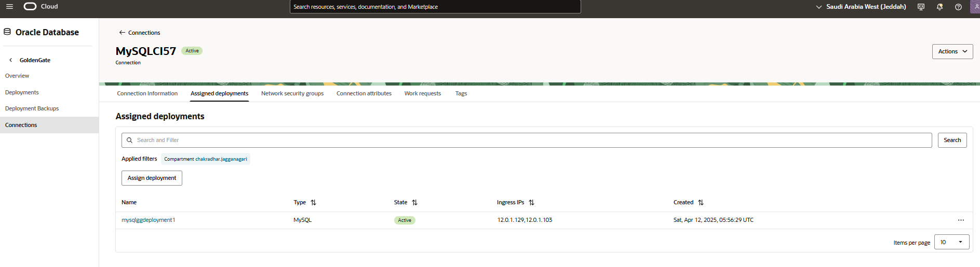This screenshot has width=980, height=267.
Task: Click the Assign deployment button
Action: click(x=152, y=178)
